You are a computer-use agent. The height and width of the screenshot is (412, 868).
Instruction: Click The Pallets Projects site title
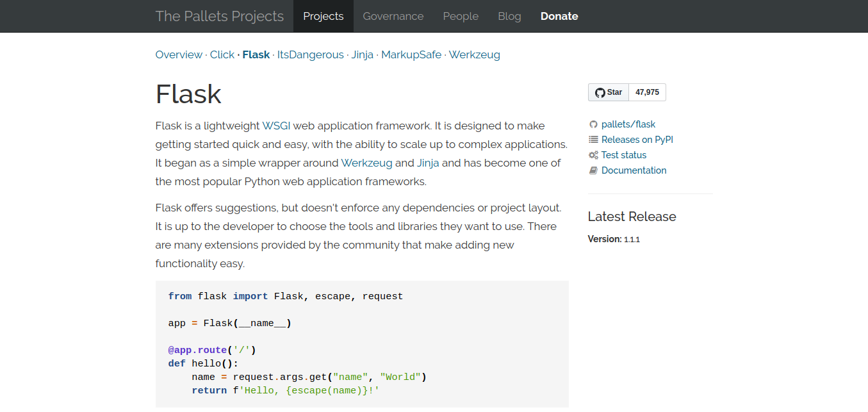point(220,16)
